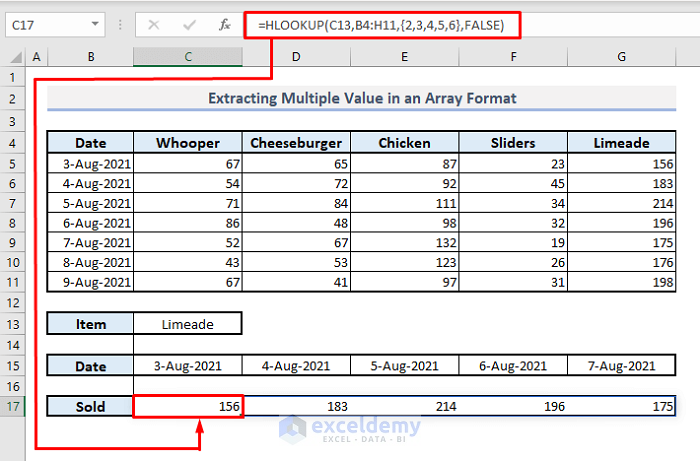Click the 'Cheeseburger' header cell

(296, 143)
